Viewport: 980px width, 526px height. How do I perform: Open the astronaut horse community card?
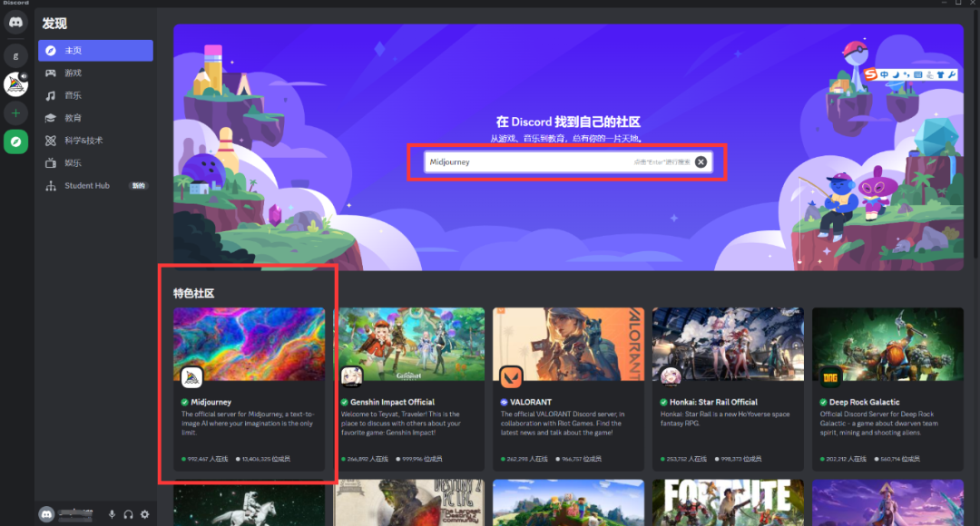click(x=249, y=503)
